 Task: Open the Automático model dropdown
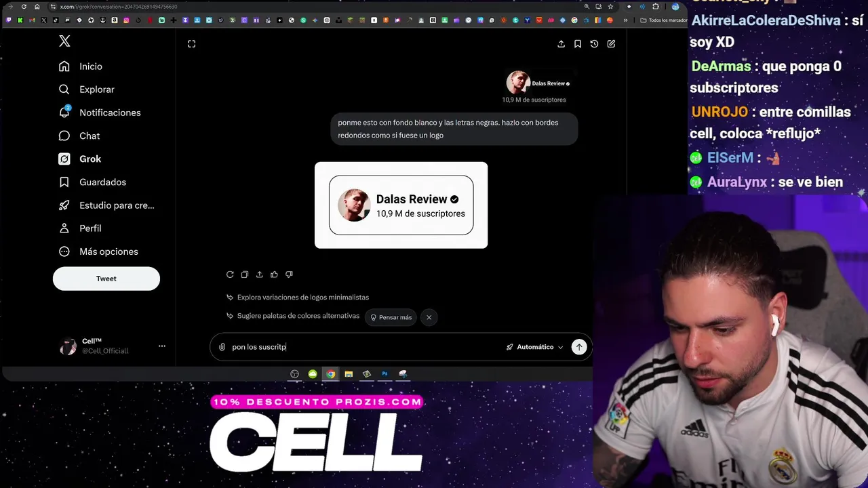pyautogui.click(x=534, y=347)
